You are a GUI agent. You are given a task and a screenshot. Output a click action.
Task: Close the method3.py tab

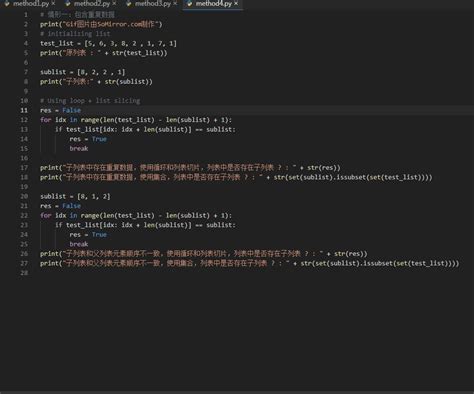pyautogui.click(x=175, y=4)
